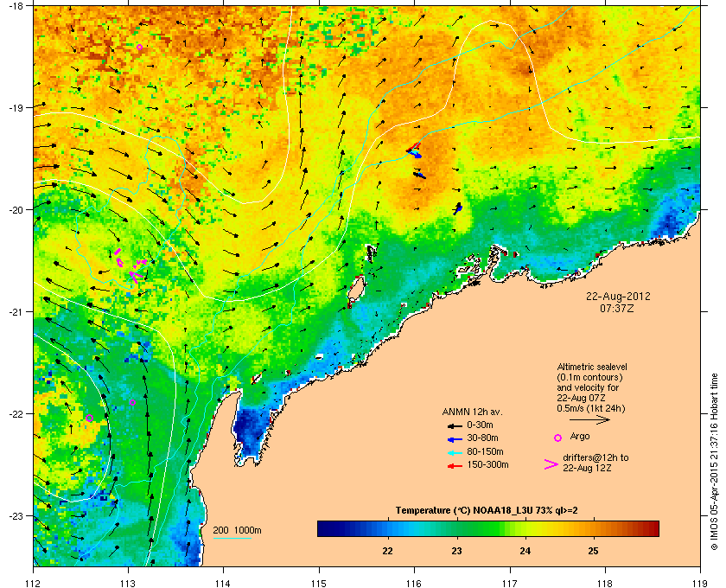Click the cyan 80-150m legend arrow
This screenshot has height=588, width=726.
point(455,452)
